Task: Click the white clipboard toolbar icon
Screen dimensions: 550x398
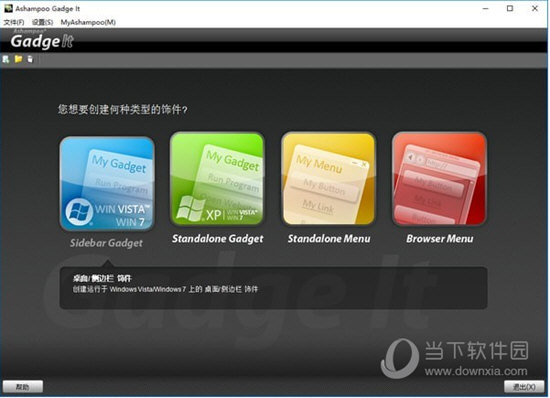Action: coord(30,59)
